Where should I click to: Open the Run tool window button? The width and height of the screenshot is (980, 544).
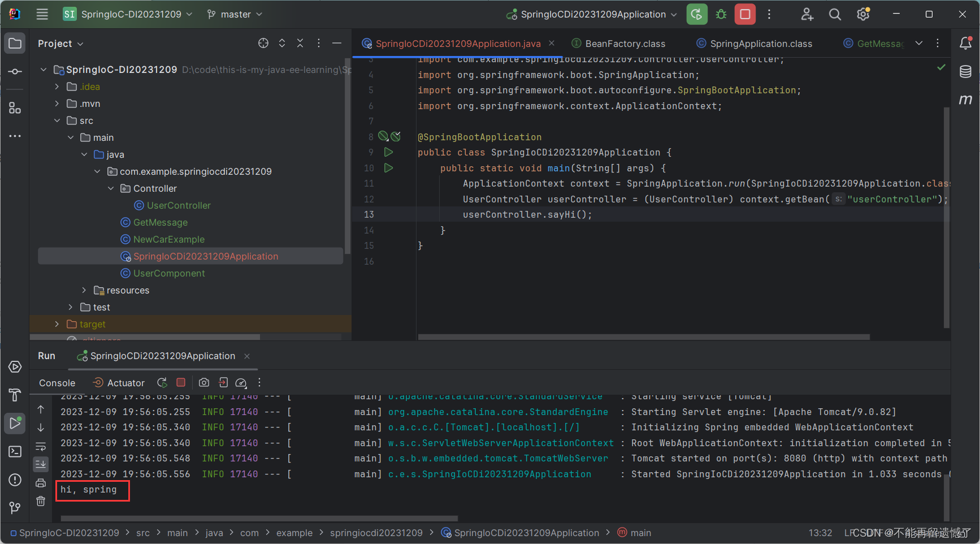tap(15, 423)
